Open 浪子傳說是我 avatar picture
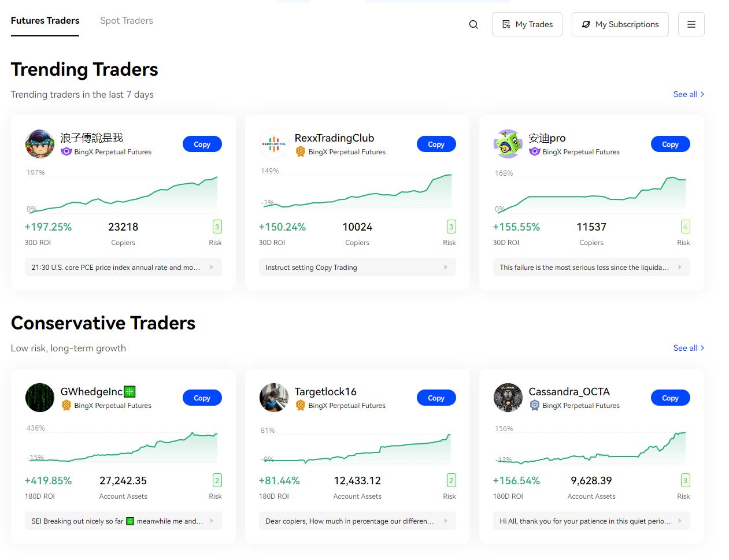This screenshot has width=729, height=560. 40,144
